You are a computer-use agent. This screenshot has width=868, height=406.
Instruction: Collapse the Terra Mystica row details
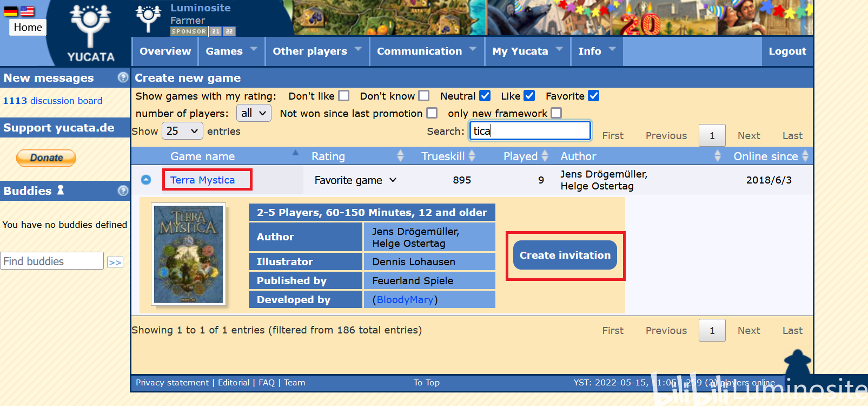click(x=146, y=180)
